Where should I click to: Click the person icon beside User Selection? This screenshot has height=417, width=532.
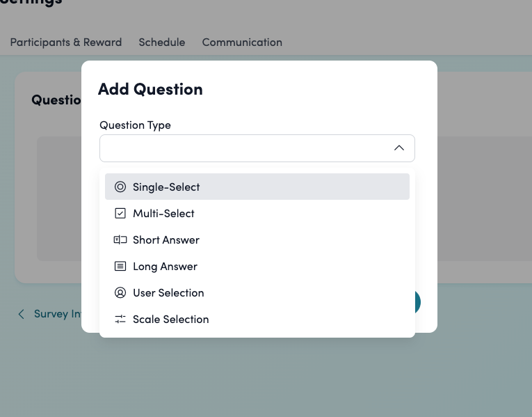120,292
